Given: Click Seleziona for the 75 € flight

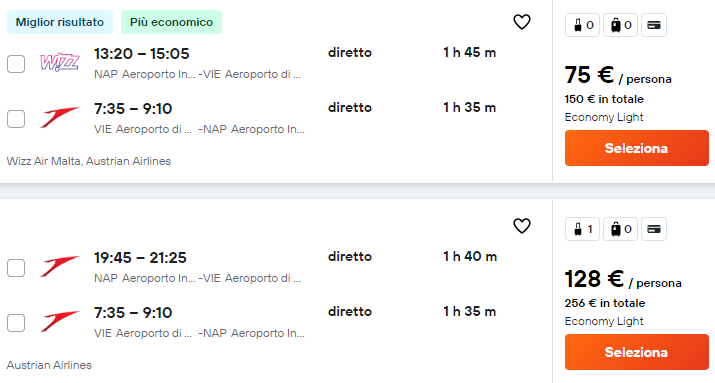Looking at the screenshot, I should (637, 148).
